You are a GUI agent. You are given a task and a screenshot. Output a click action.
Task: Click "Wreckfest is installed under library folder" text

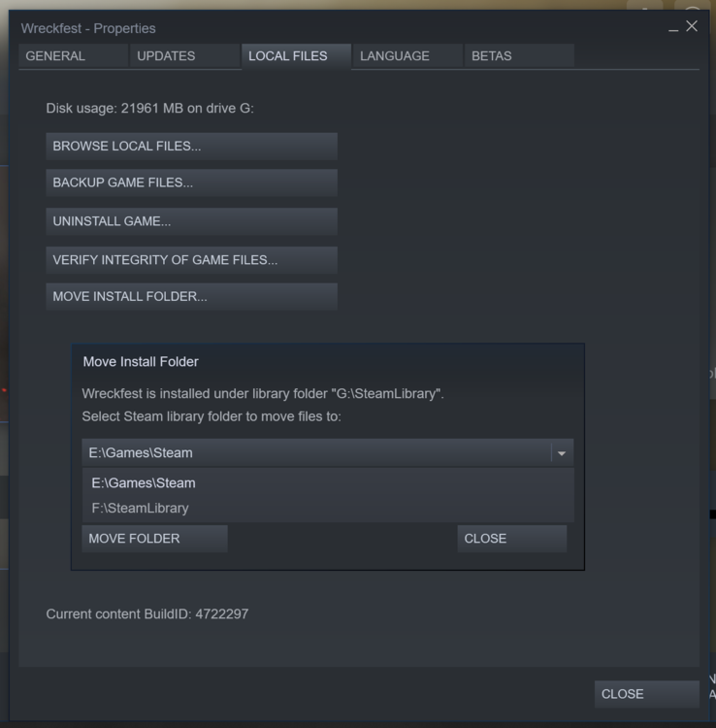pyautogui.click(x=263, y=394)
